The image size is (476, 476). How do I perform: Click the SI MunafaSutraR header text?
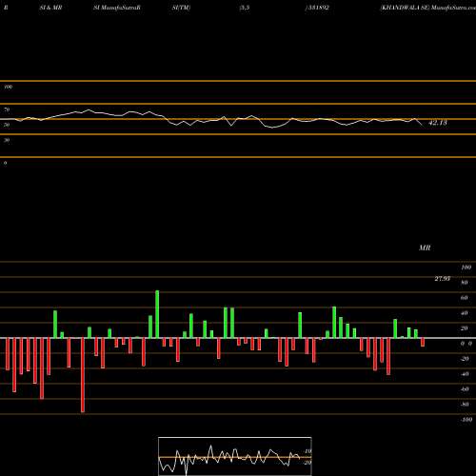pyautogui.click(x=117, y=8)
